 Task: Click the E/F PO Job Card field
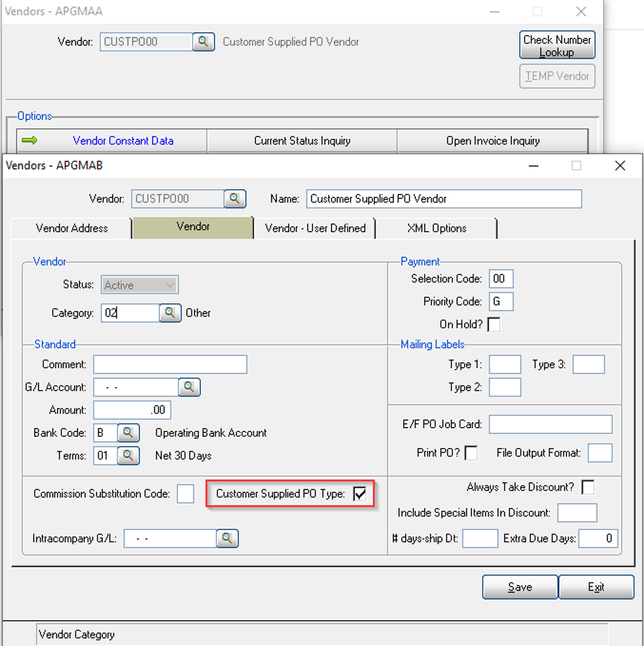[551, 424]
